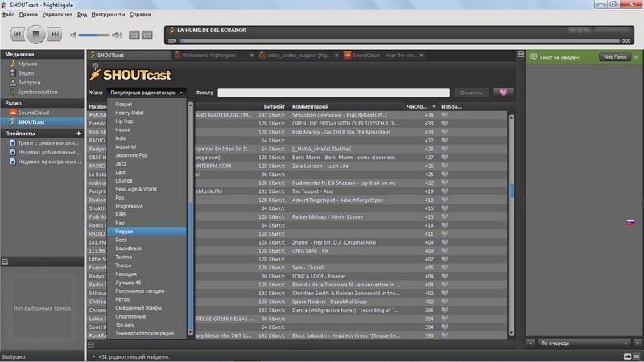Image resolution: width=644 pixels, height=362 pixels.
Task: Choose Heavy Metal in the genre list
Action: pyautogui.click(x=147, y=113)
